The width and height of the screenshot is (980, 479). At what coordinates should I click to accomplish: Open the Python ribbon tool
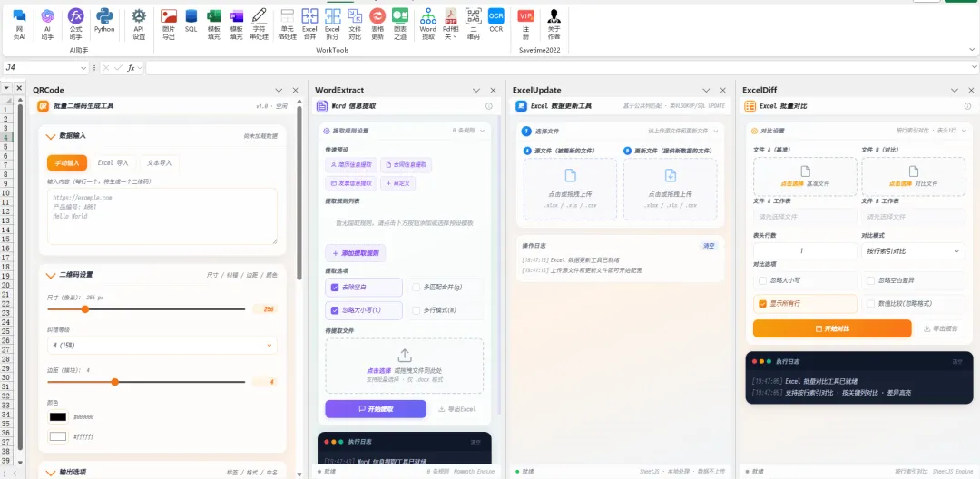pos(104,21)
